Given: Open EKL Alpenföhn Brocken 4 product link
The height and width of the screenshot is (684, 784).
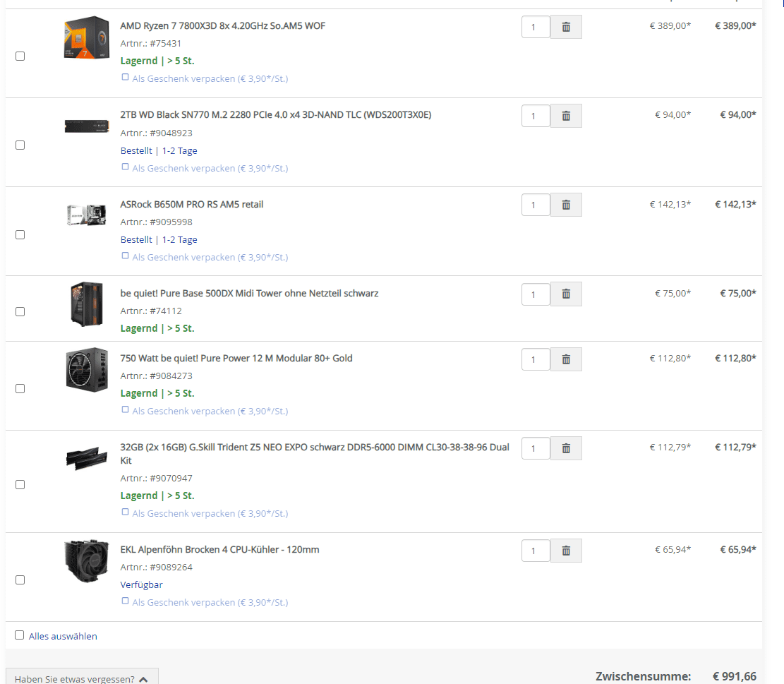Looking at the screenshot, I should point(219,549).
